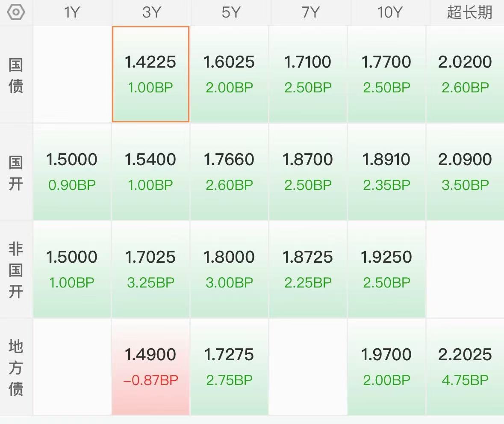The width and height of the screenshot is (504, 424).
Task: Open 国债 5Y cell showing 1.6025
Action: [x=229, y=74]
